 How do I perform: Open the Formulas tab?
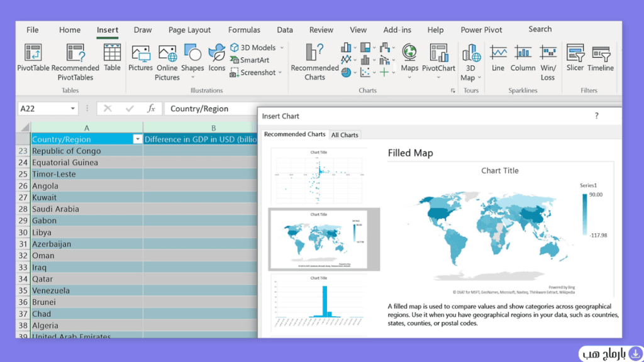tap(244, 30)
